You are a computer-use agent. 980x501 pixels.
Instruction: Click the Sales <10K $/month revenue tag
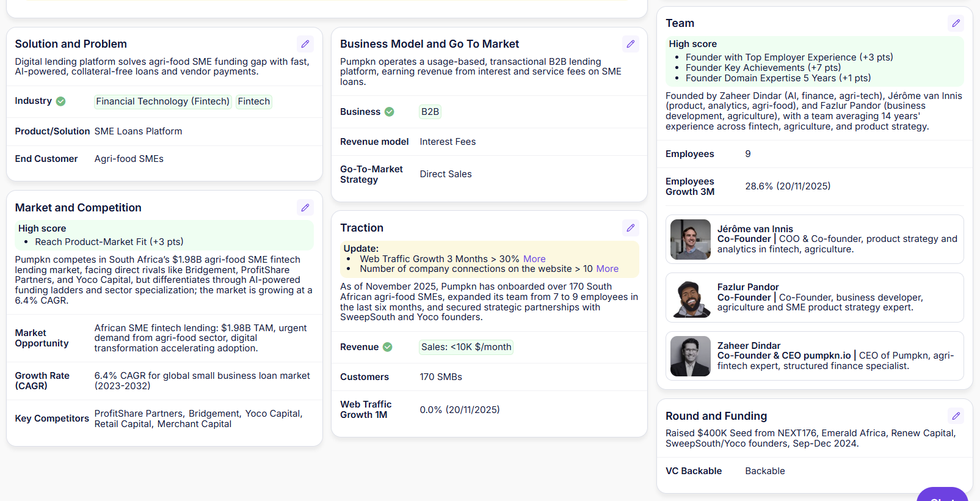tap(466, 347)
